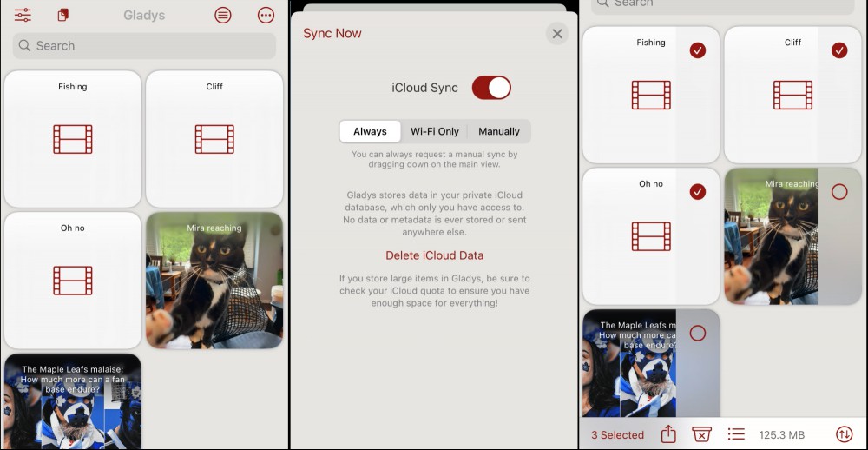Tap the sort arrows icon in bottom toolbar
The width and height of the screenshot is (868, 450).
[x=844, y=434]
